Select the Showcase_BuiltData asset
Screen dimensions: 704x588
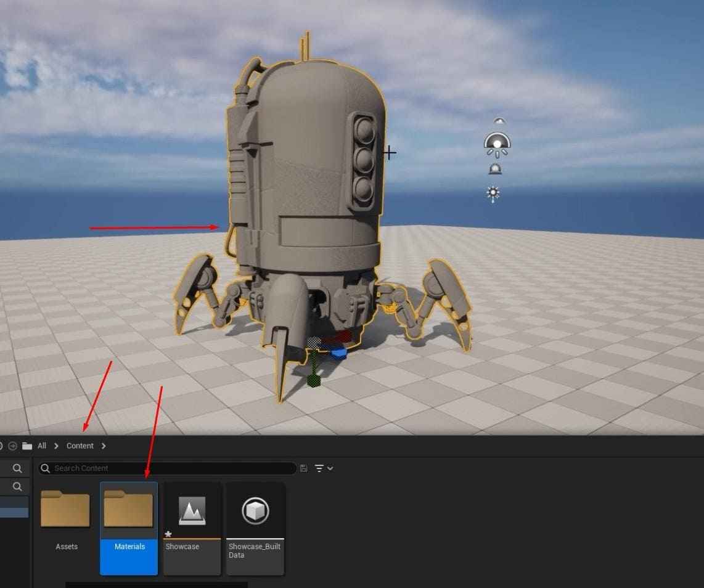click(x=255, y=528)
